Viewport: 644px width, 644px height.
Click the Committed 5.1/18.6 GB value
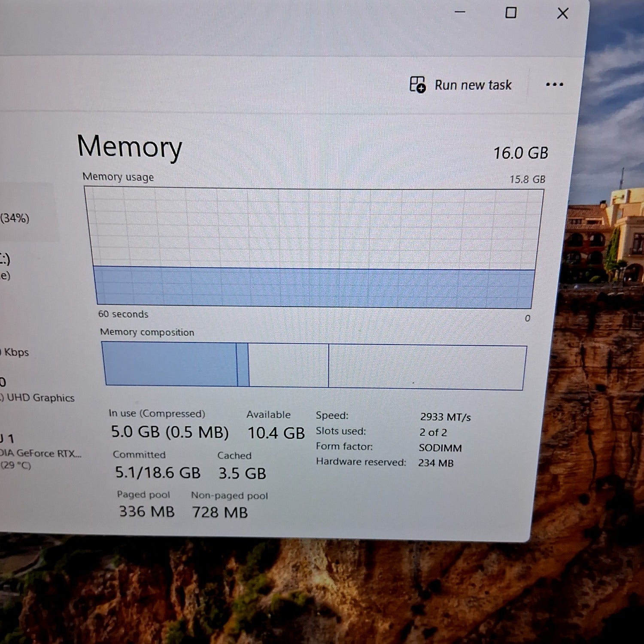coord(158,473)
